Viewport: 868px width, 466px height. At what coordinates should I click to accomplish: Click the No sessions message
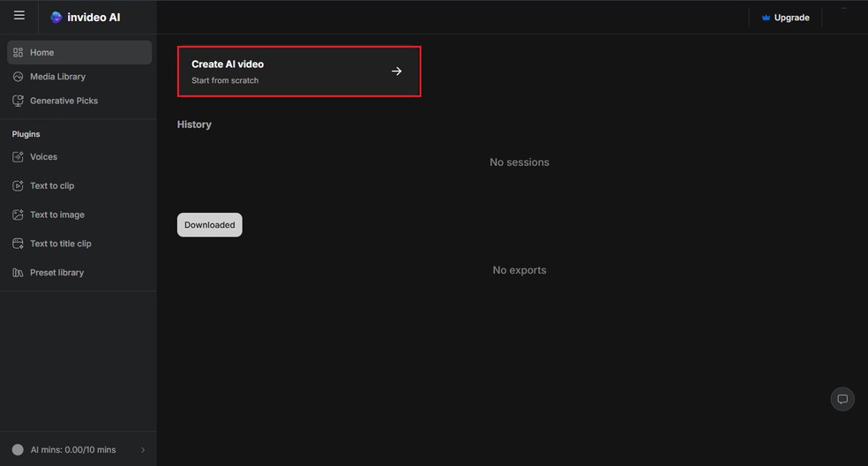click(x=520, y=162)
